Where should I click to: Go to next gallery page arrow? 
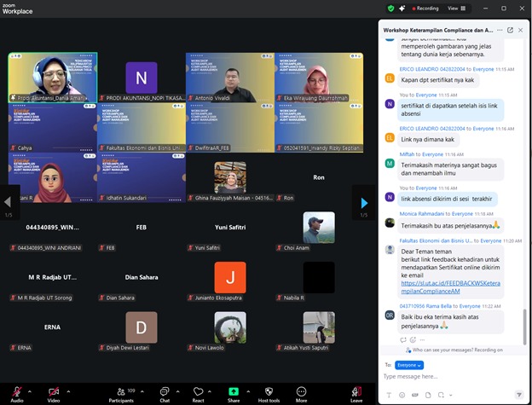click(x=364, y=203)
